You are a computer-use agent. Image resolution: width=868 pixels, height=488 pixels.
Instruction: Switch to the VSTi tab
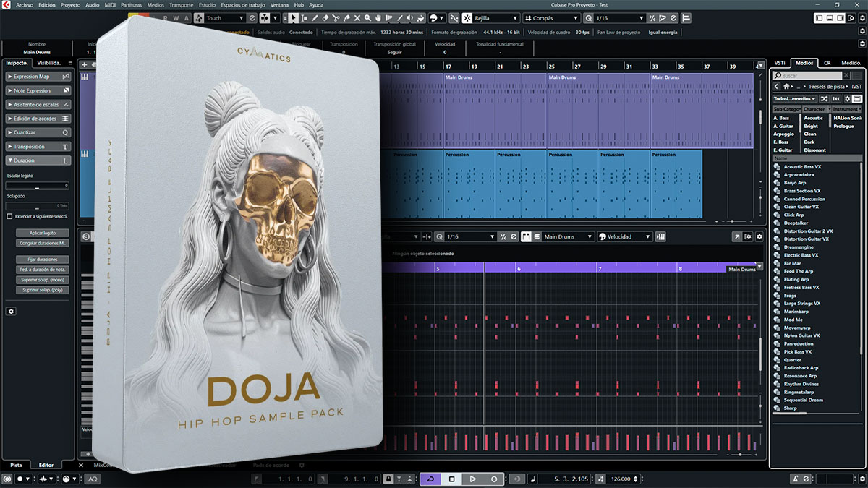(780, 63)
